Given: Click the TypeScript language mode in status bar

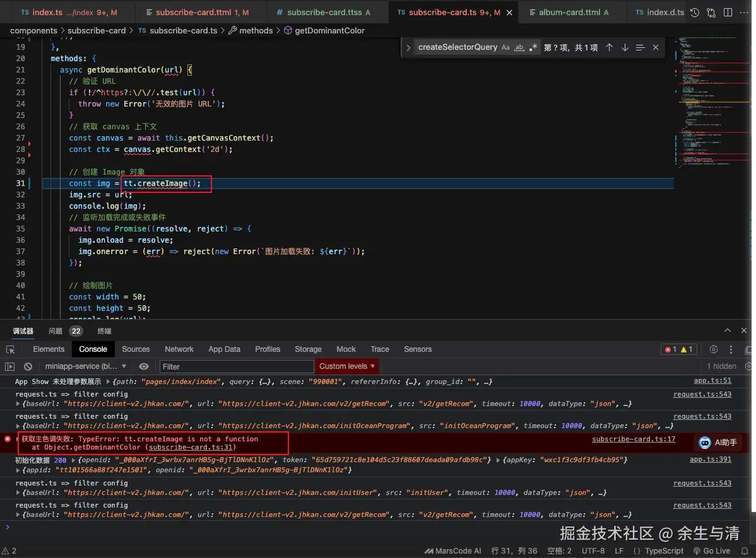Looking at the screenshot, I should tap(663, 550).
